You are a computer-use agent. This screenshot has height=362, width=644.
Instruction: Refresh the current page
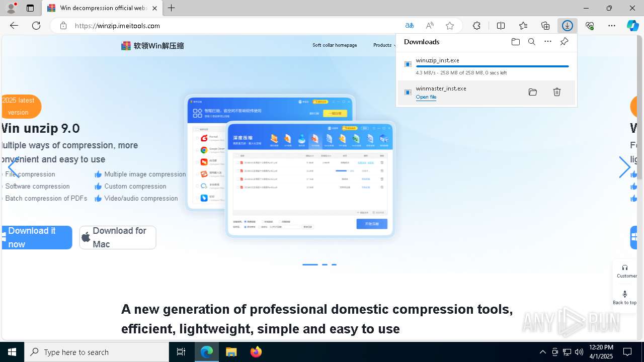point(36,26)
